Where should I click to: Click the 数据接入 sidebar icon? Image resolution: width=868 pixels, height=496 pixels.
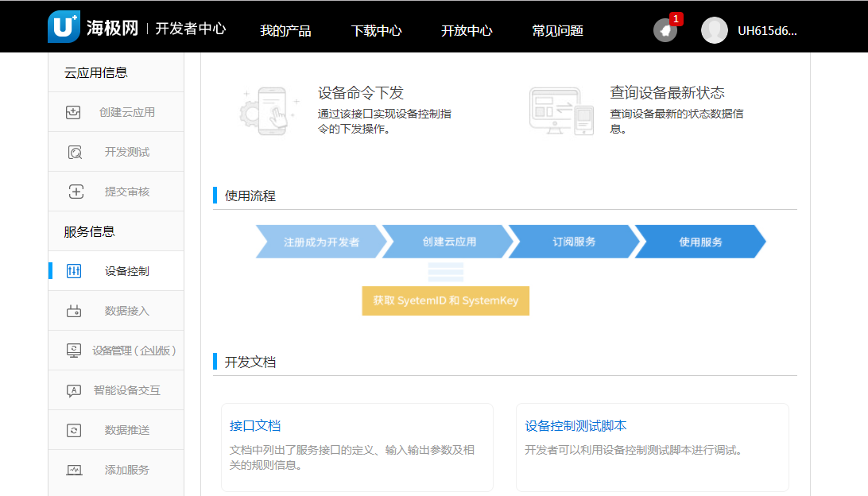74,311
